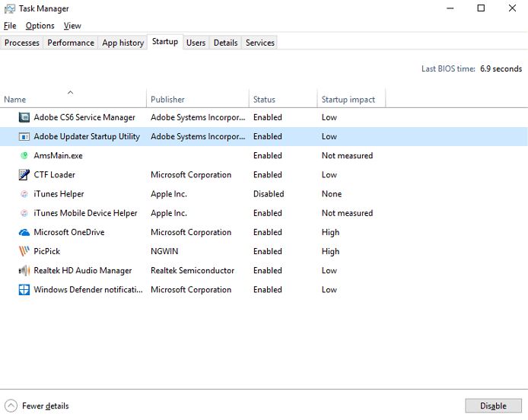Image resolution: width=528 pixels, height=420 pixels.
Task: Click the PicPick icon
Action: click(24, 251)
